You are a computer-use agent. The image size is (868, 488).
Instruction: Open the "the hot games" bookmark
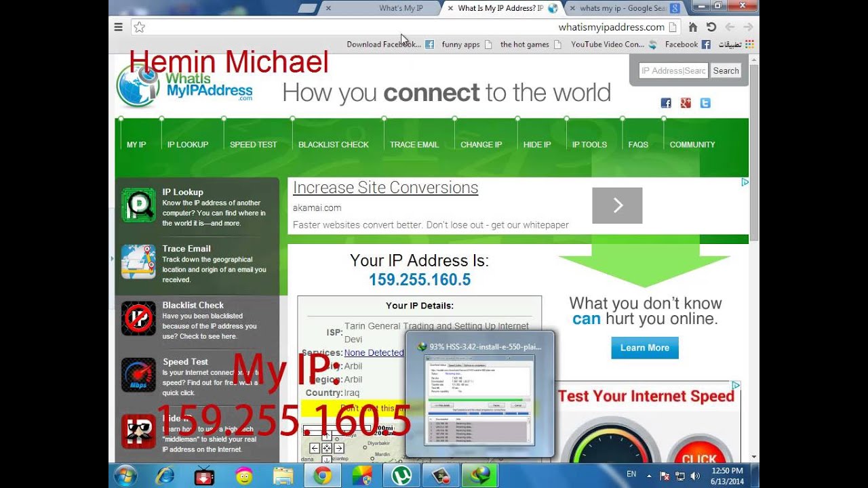click(530, 45)
